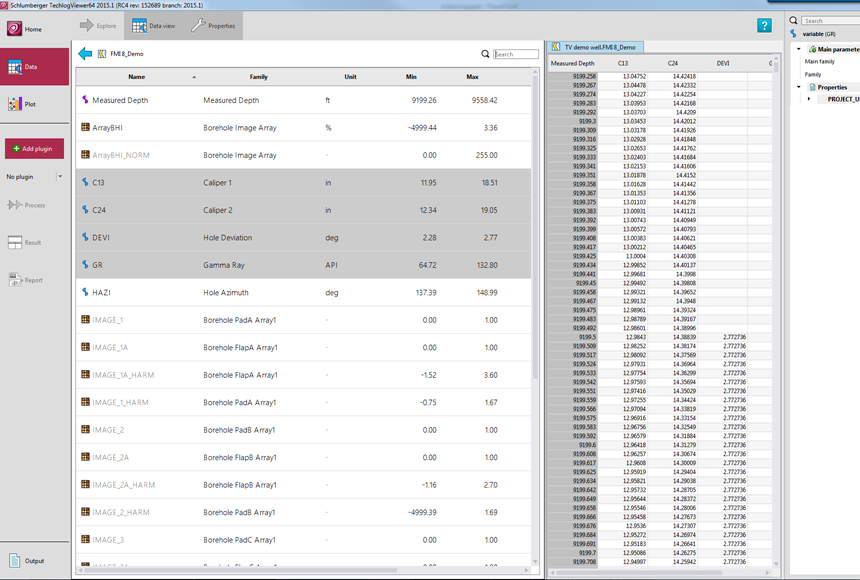Sort the variable list by Max column
The image size is (860, 580).
pos(473,77)
